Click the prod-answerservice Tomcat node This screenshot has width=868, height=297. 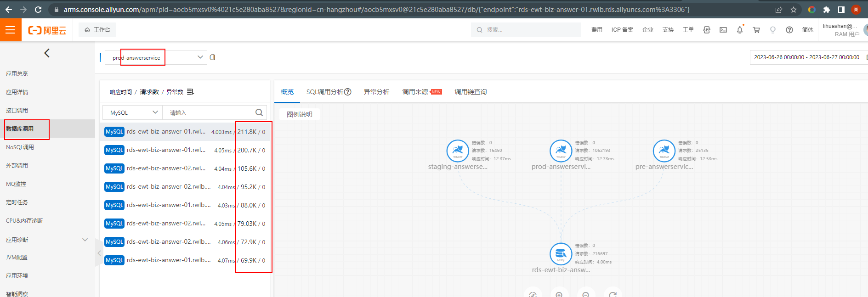click(561, 151)
